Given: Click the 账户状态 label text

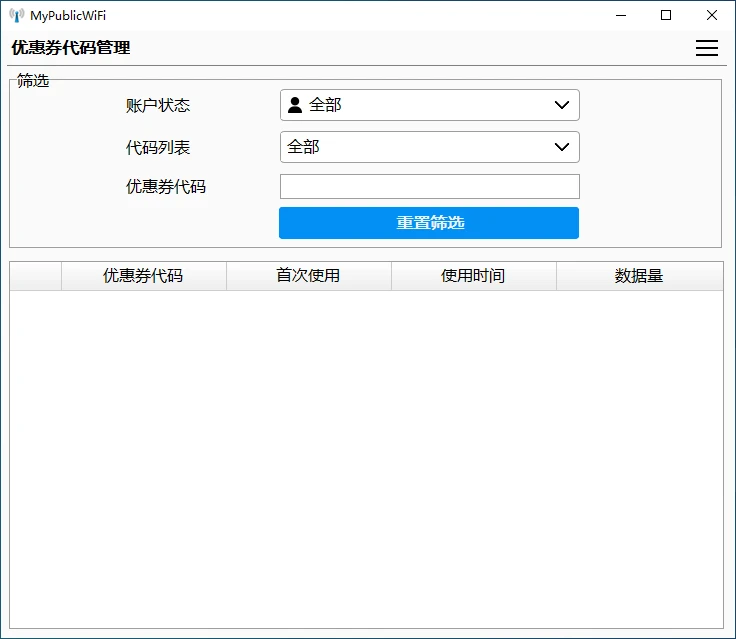Looking at the screenshot, I should click(x=158, y=105).
